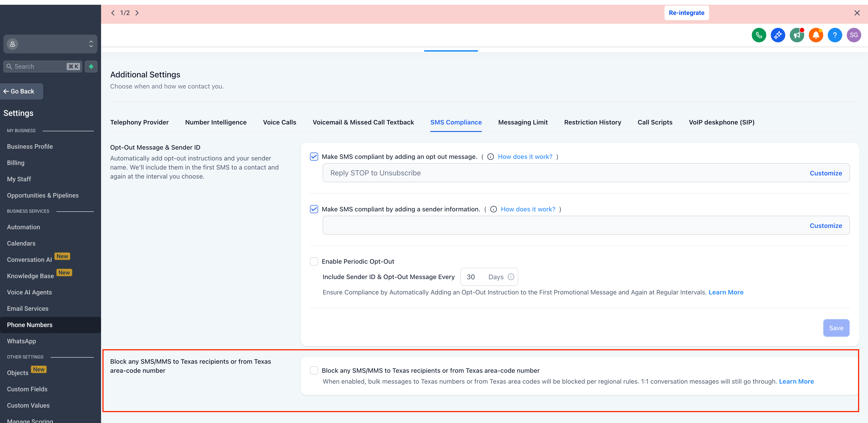Image resolution: width=868 pixels, height=423 pixels.
Task: Open the Voice Calls tab
Action: [279, 122]
